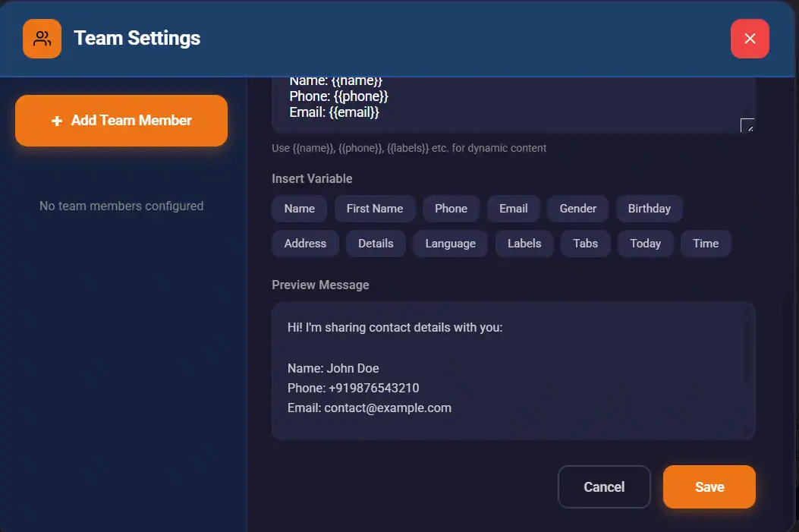Insert the Phone variable
Screen dimensions: 799x532
451,208
